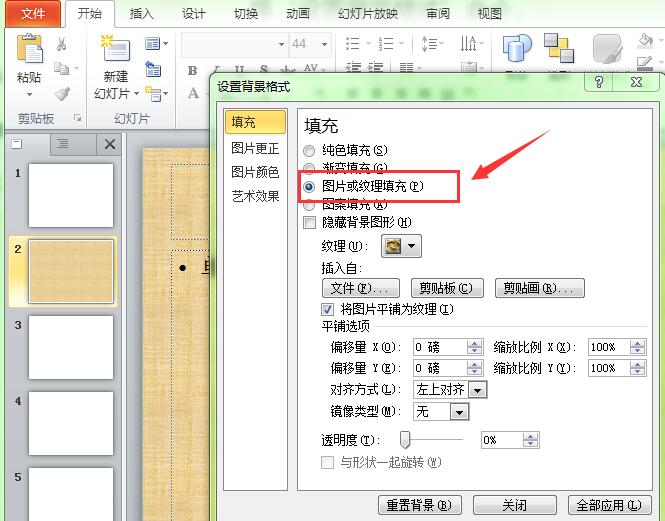Open the font size dropdown arrow
The width and height of the screenshot is (665, 521).
pos(324,44)
